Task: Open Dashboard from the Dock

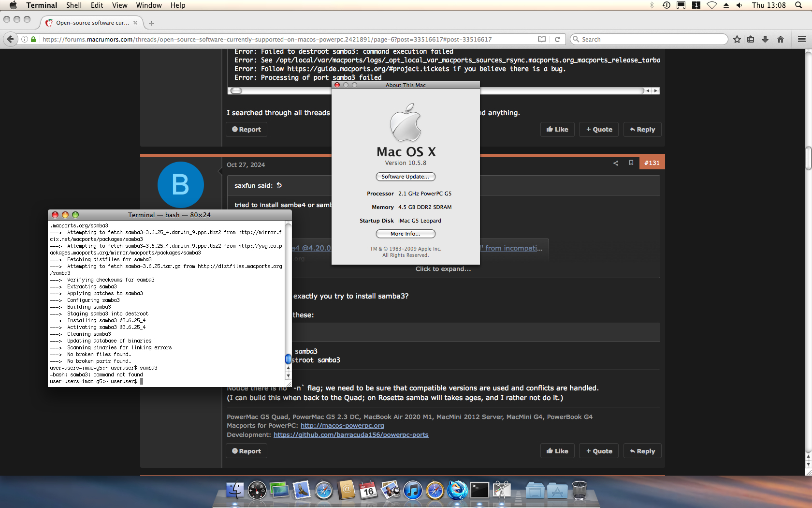Action: tap(257, 491)
